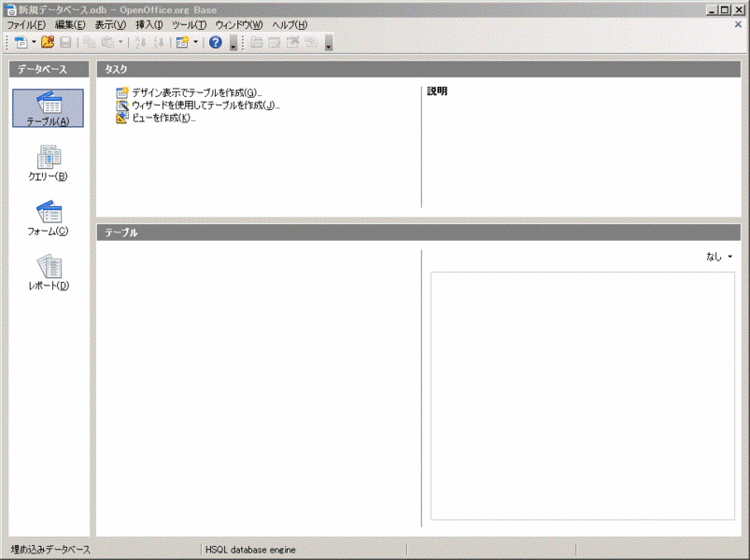Viewport: 750px width, 560px height.
Task: Select the テーブル(A) tables icon in sidebar
Action: [48, 108]
